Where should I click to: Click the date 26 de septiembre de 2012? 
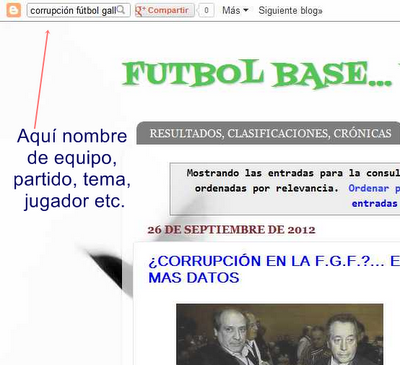[x=231, y=230]
